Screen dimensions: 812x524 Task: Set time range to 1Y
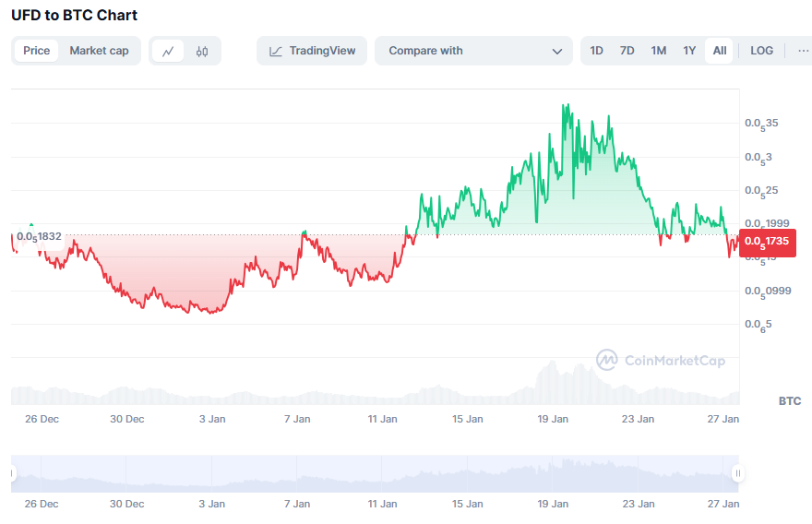688,51
